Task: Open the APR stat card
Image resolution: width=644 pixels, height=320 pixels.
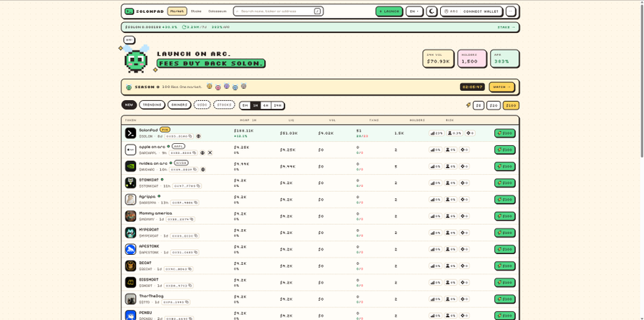Action: (504, 59)
